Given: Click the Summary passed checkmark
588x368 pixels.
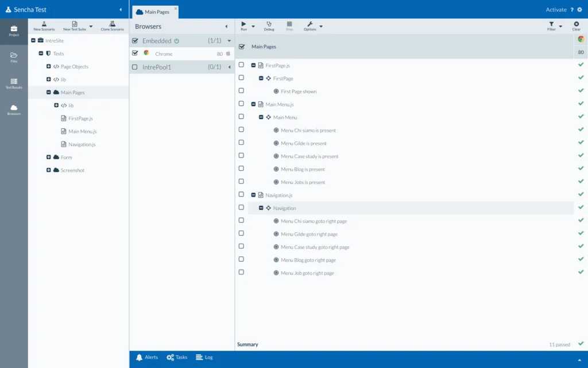Looking at the screenshot, I should click(581, 344).
